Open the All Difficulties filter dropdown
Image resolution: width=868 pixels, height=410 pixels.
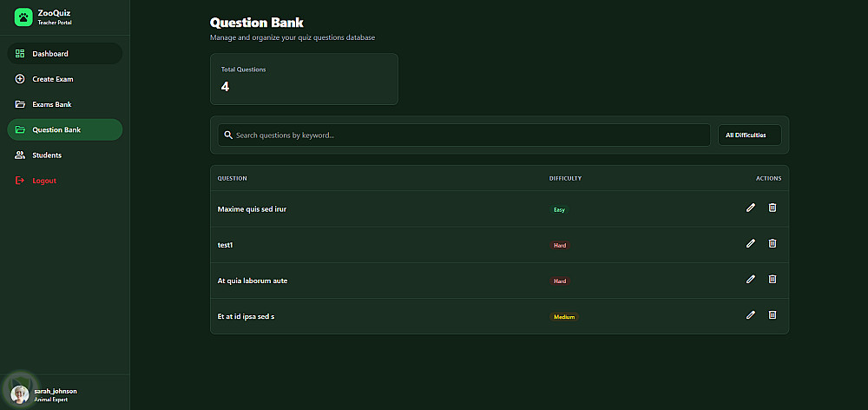click(x=749, y=136)
